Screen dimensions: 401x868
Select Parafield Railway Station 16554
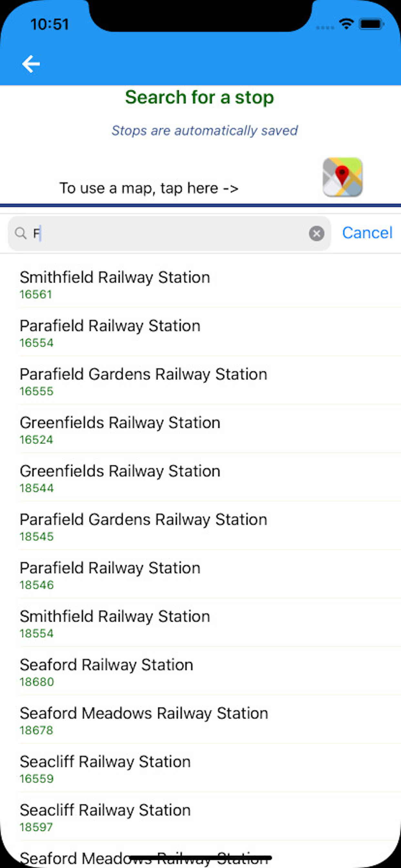200,332
